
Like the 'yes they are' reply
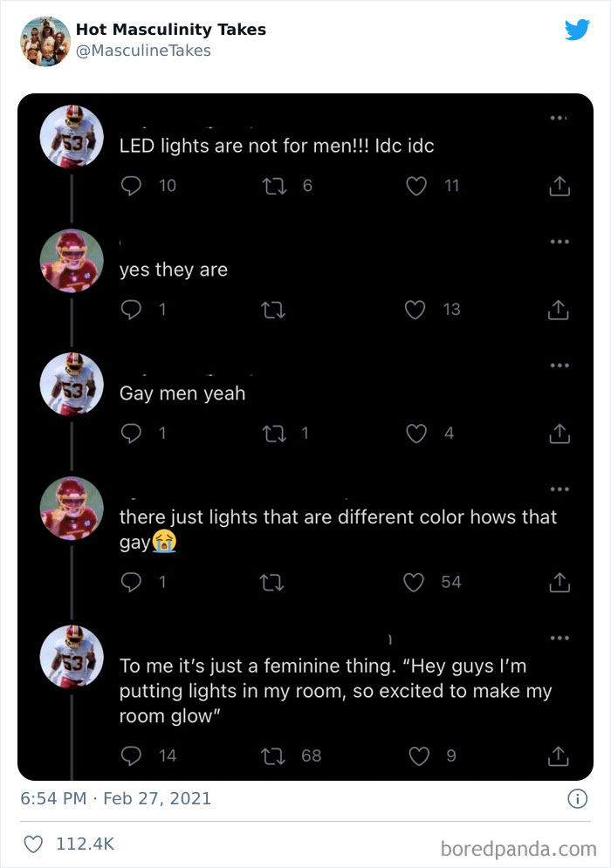(416, 310)
